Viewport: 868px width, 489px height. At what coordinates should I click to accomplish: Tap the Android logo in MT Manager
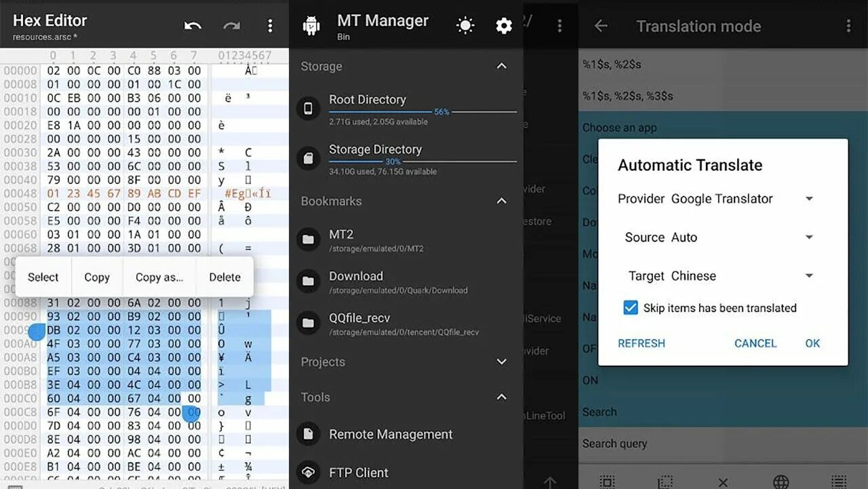tap(312, 26)
